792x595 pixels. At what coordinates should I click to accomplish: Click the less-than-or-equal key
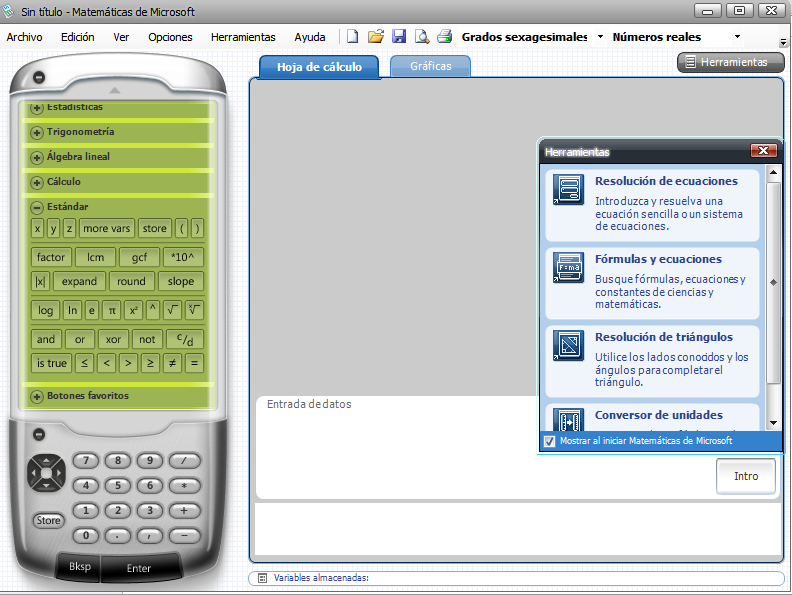84,363
